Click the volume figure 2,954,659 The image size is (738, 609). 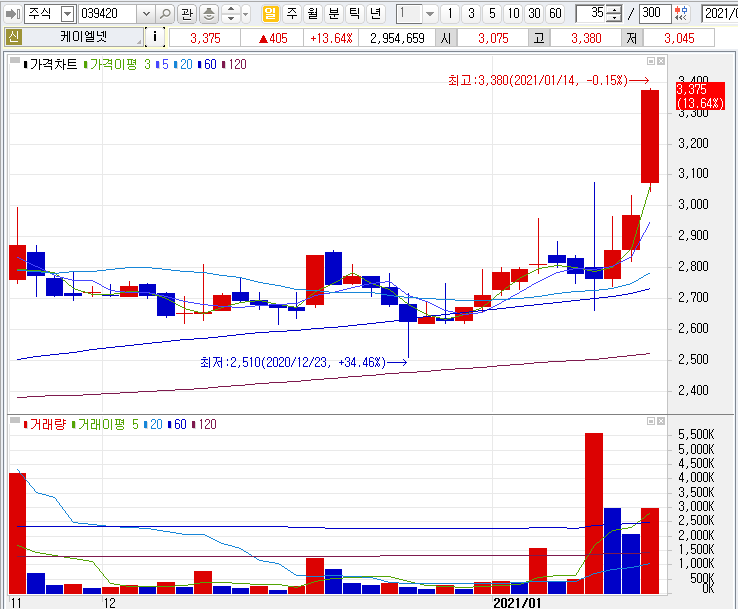coord(397,38)
